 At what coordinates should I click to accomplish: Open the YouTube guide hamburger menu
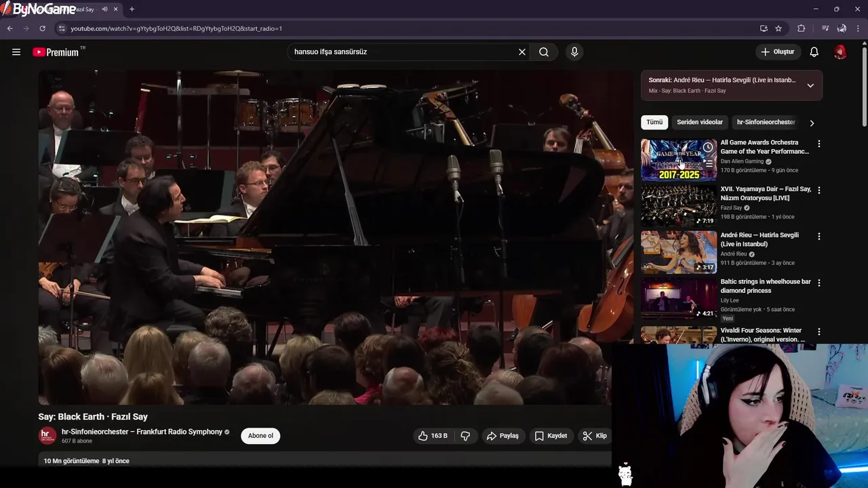[16, 52]
